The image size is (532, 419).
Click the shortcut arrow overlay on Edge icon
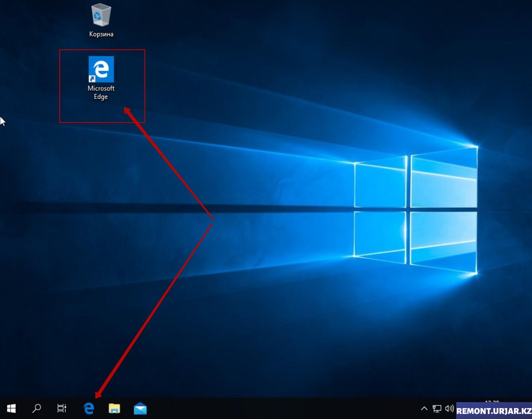click(92, 79)
